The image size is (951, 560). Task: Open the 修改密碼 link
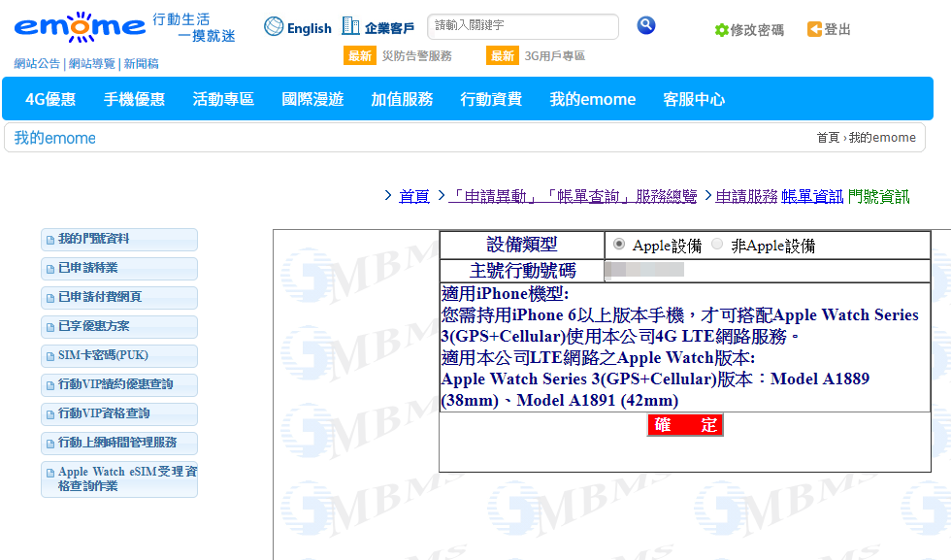pos(757,30)
